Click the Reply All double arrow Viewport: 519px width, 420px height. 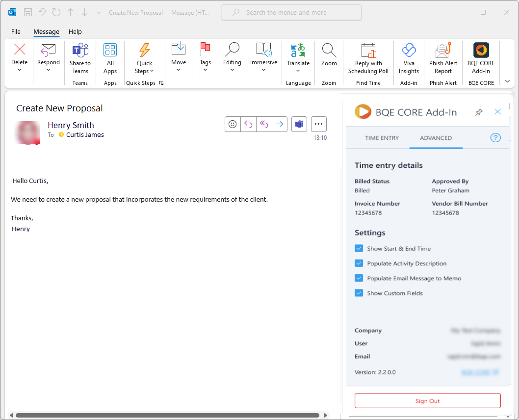(264, 124)
